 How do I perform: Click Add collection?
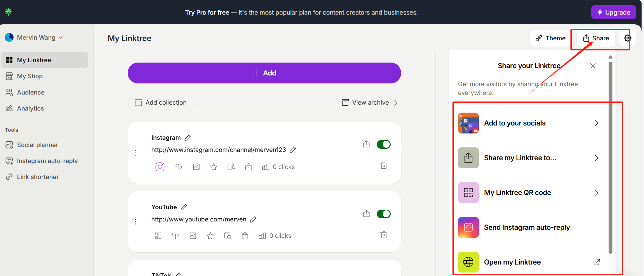[x=161, y=103]
